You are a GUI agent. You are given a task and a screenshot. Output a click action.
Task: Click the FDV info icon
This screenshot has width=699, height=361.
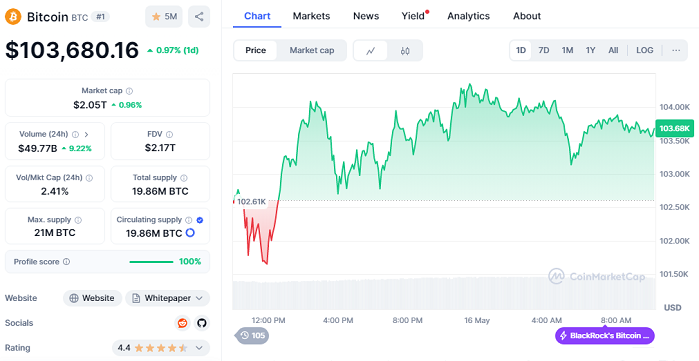169,134
